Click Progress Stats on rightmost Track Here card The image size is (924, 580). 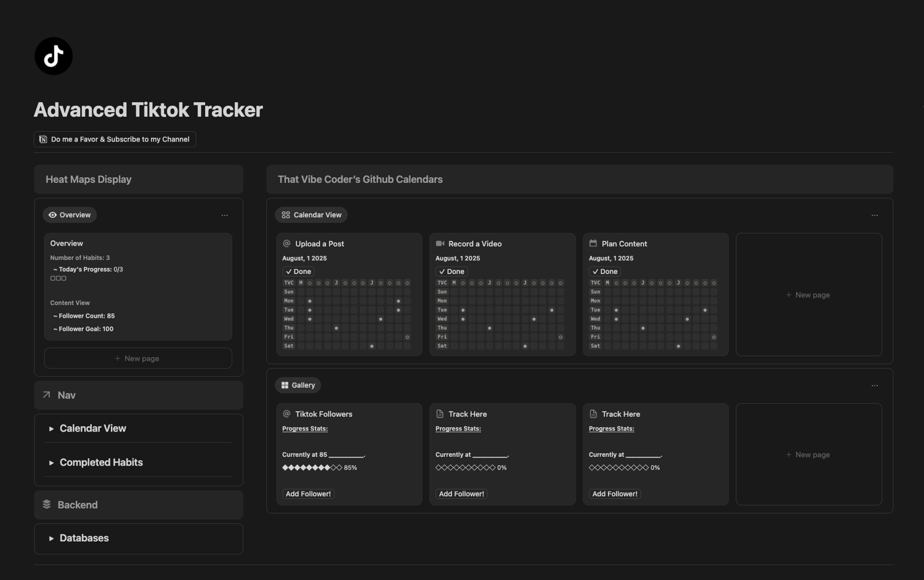pos(612,429)
